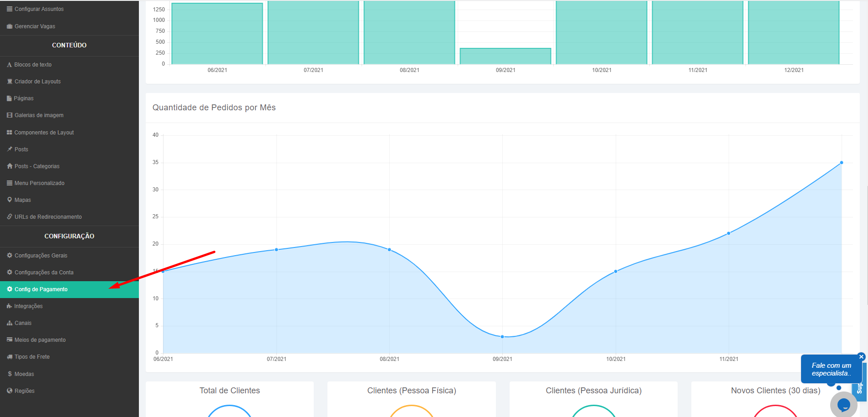This screenshot has width=868, height=417.
Task: Click the 07/2021 data point on line chart
Action: (x=276, y=250)
